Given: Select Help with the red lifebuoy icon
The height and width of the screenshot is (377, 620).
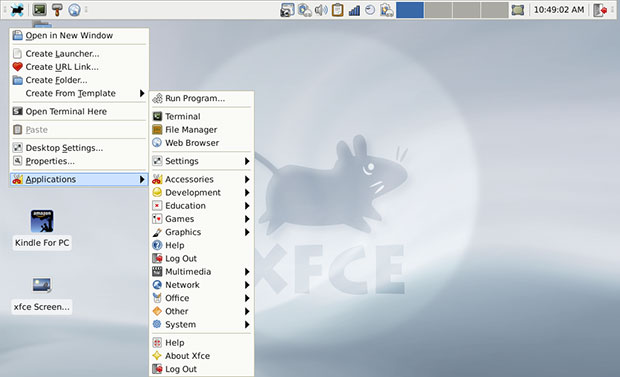Looking at the screenshot, I should tap(202, 343).
